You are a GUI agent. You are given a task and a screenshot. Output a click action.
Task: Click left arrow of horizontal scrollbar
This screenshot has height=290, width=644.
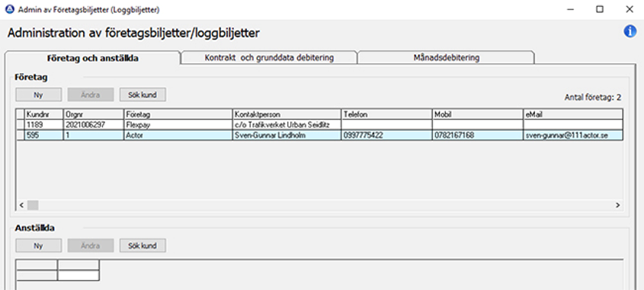(x=22, y=205)
